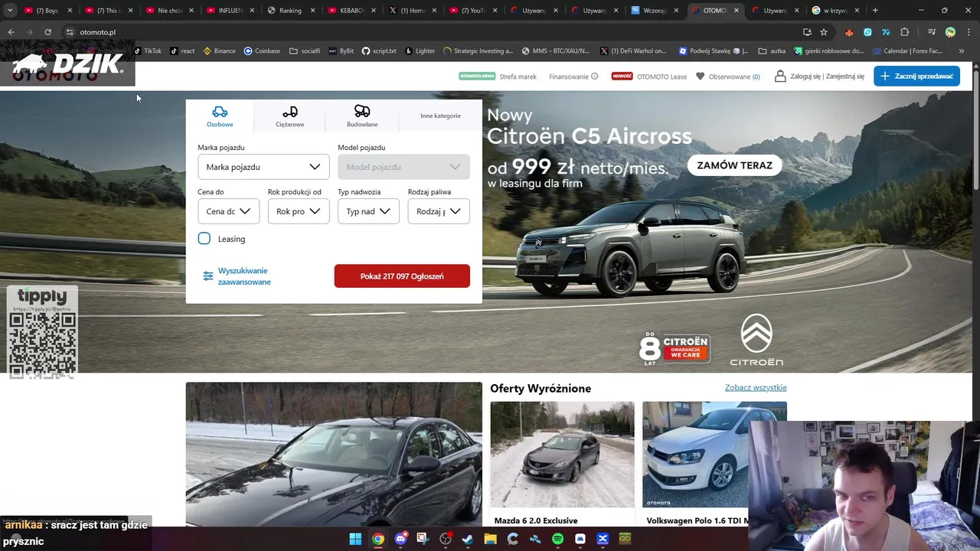Open the Windows Start menu
The width and height of the screenshot is (980, 551).
[x=355, y=539]
